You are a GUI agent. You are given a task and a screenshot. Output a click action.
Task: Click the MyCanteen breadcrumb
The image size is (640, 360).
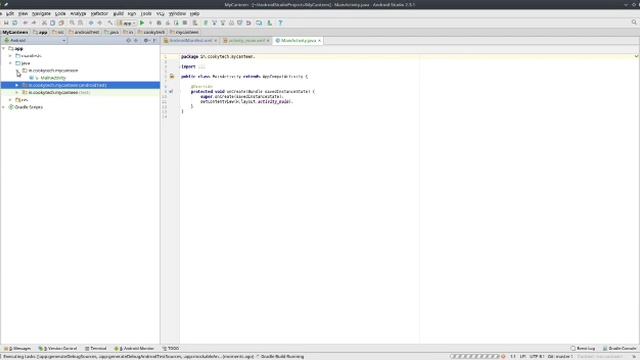[x=15, y=32]
